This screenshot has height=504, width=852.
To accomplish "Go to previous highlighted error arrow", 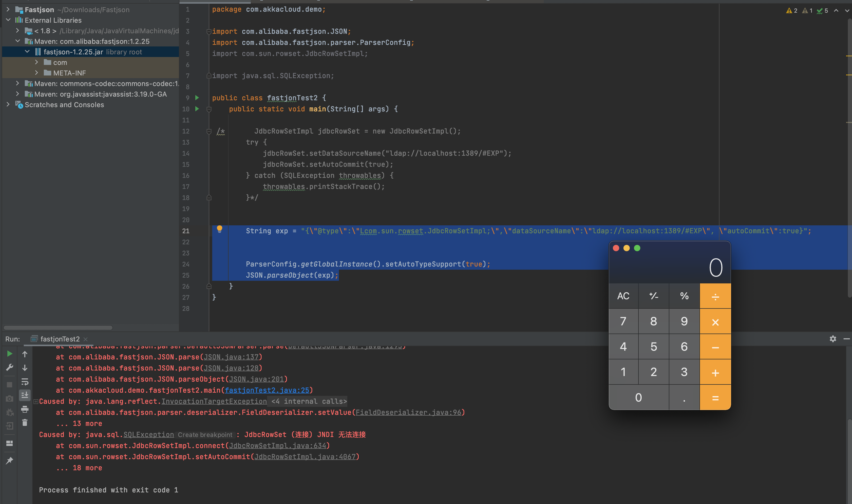I will click(836, 11).
